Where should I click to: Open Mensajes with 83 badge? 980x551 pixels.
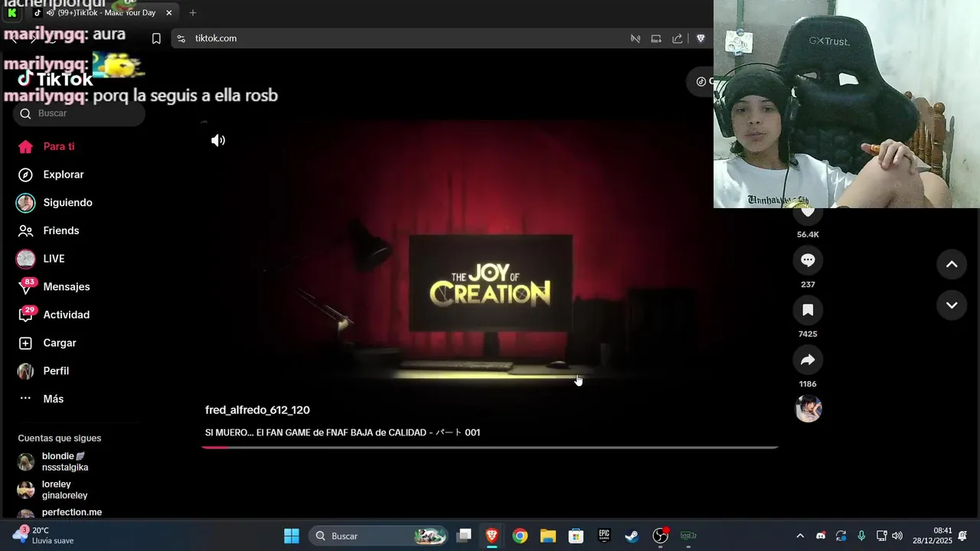pos(54,287)
